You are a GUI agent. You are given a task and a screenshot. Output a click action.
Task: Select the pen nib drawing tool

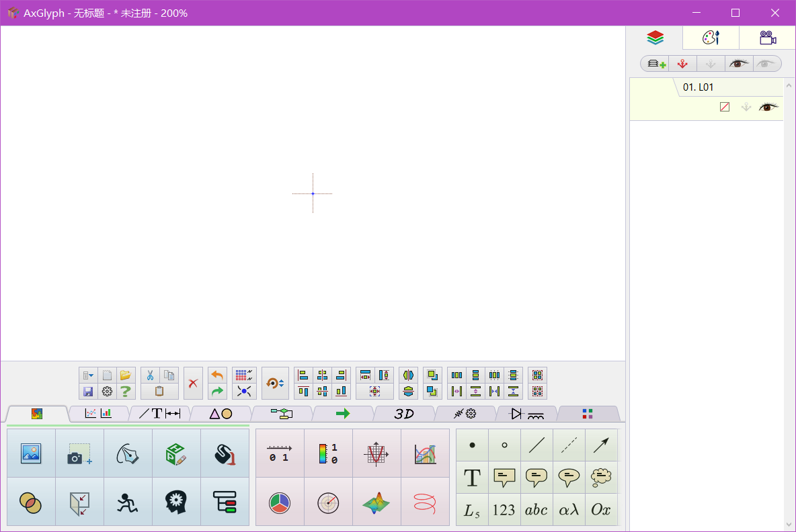(128, 453)
